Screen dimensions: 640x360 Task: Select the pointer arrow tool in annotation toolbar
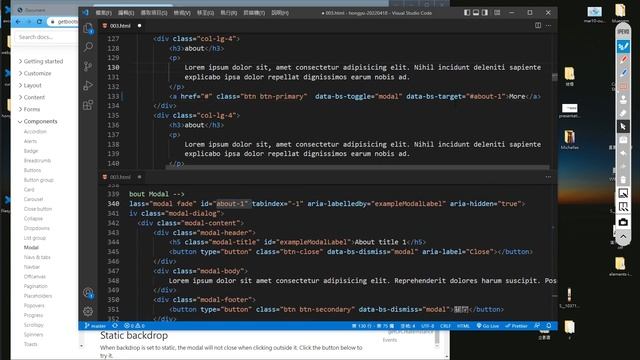point(623,127)
